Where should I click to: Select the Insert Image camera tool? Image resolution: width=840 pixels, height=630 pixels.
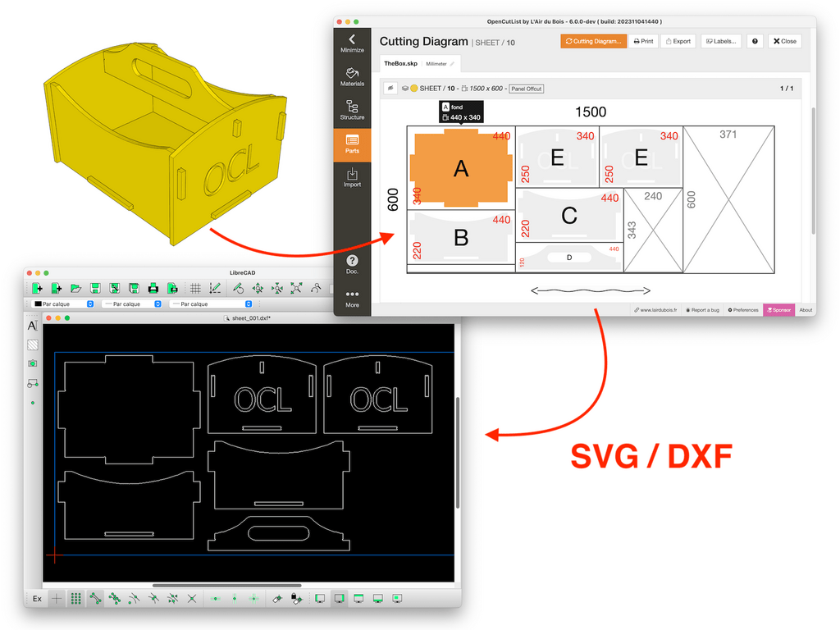[x=32, y=363]
